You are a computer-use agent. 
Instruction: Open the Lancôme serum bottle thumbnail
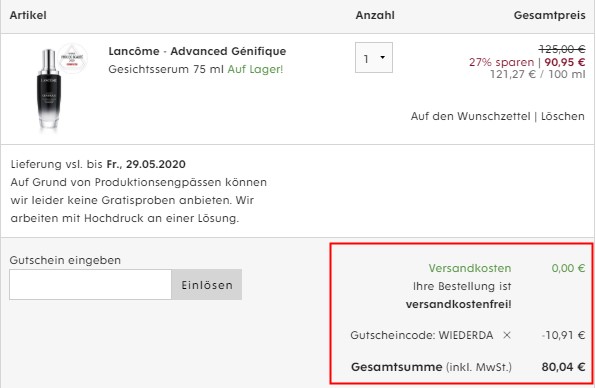(49, 90)
